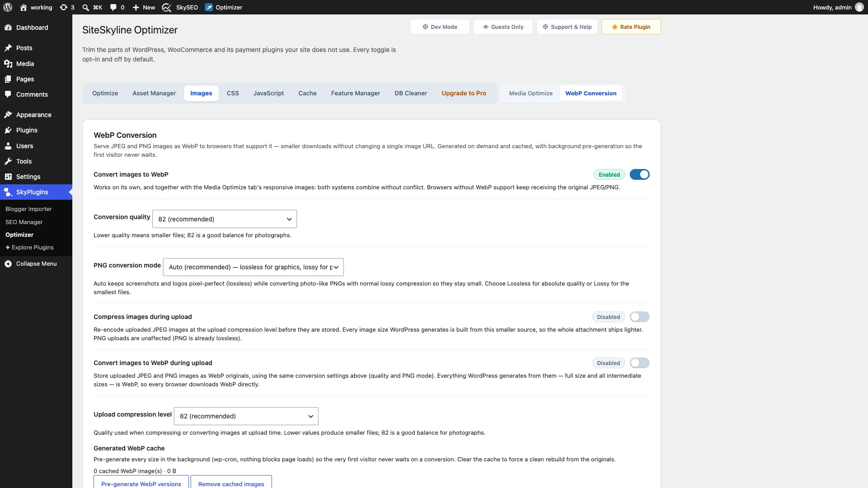868x488 pixels.
Task: Open the New content menu in admin bar
Action: 144,7
